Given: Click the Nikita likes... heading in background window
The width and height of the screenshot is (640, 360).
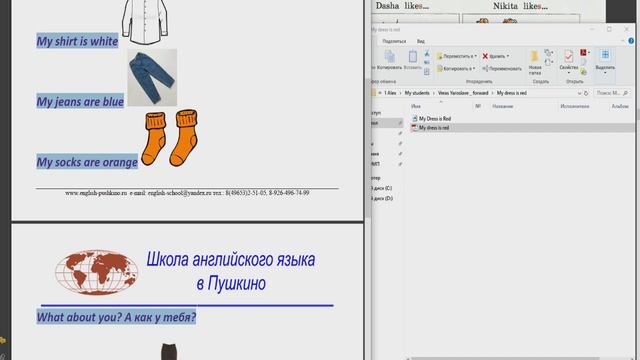Looking at the screenshot, I should point(520,6).
